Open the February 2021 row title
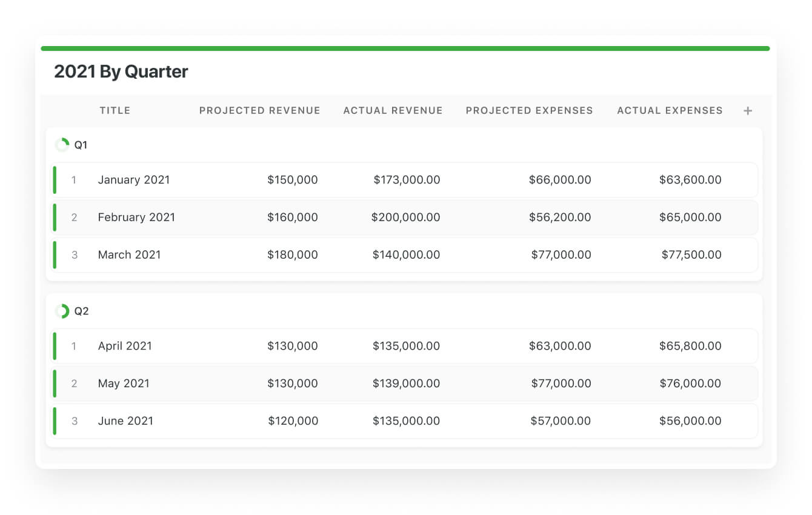Viewport: 812px width, 515px height. pyautogui.click(x=136, y=218)
